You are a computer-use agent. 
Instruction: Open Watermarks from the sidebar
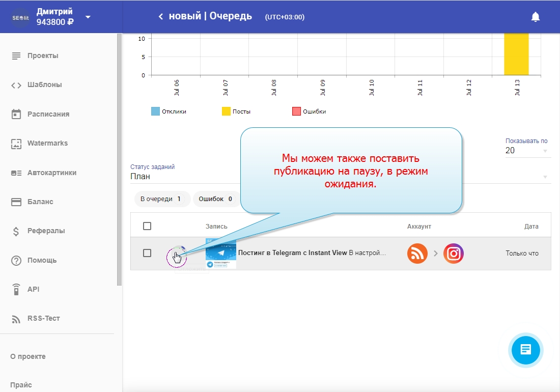(47, 144)
